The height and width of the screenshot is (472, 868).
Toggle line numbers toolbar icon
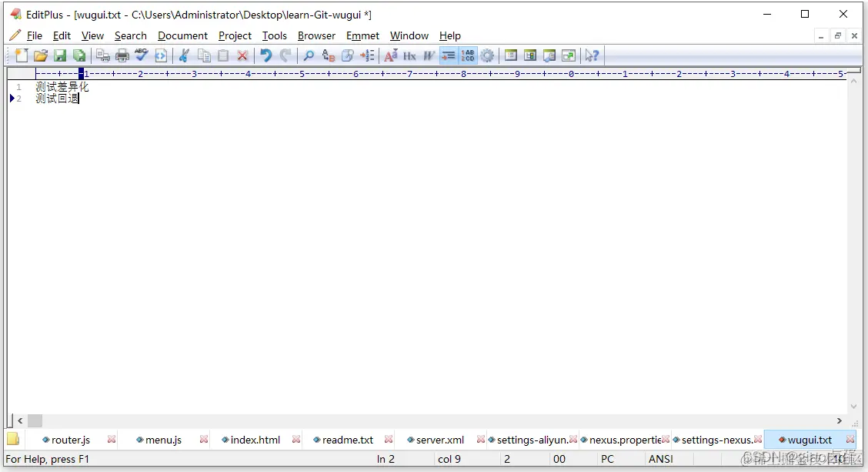(468, 55)
